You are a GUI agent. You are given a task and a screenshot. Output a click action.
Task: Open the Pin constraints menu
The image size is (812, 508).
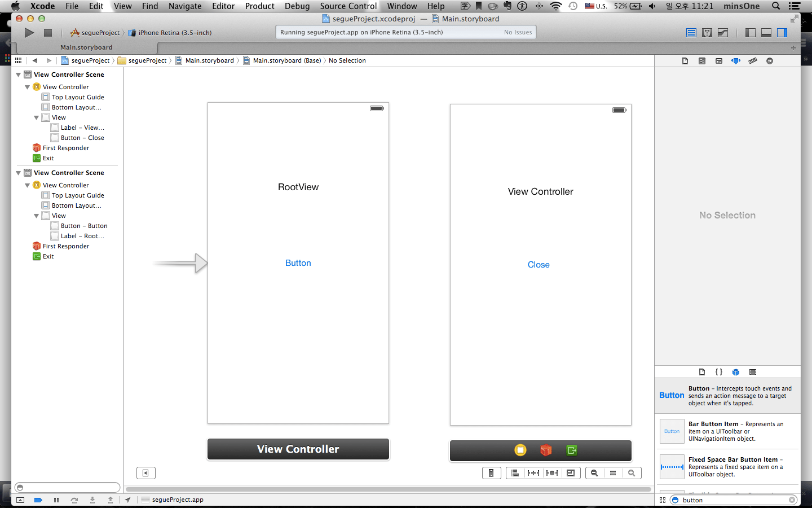coord(533,473)
